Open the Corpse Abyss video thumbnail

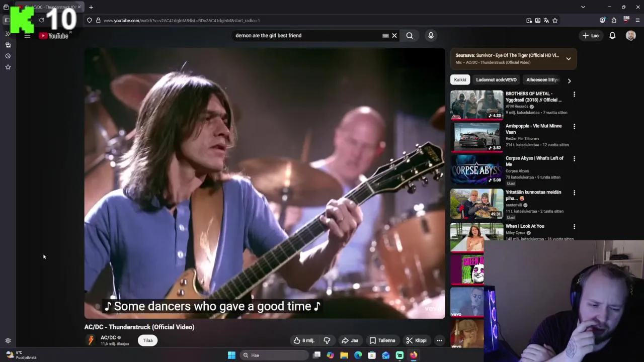pyautogui.click(x=476, y=169)
